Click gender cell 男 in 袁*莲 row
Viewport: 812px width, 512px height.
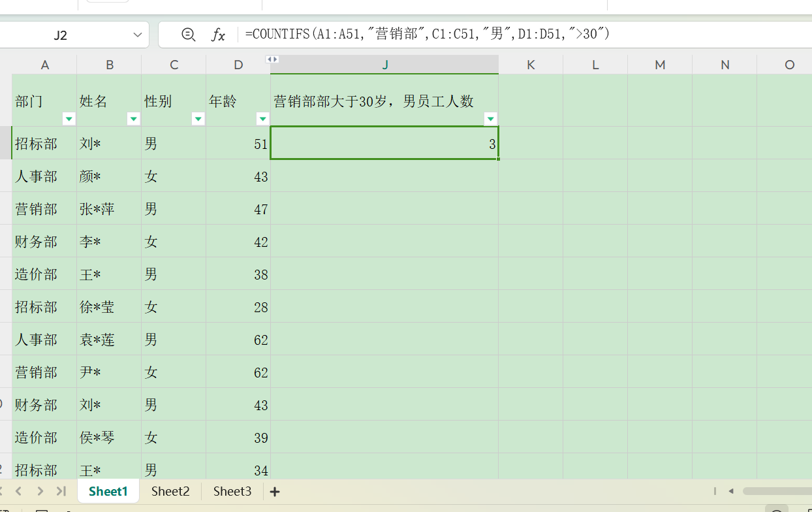coord(174,340)
